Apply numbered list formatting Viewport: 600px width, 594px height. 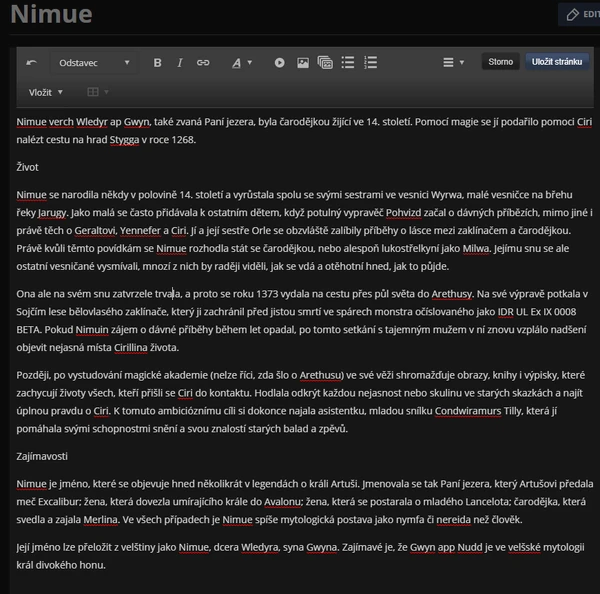[x=370, y=62]
